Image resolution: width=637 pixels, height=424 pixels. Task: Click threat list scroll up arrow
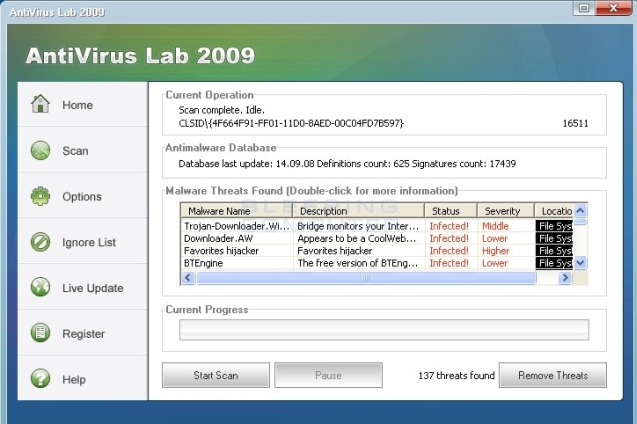point(580,210)
